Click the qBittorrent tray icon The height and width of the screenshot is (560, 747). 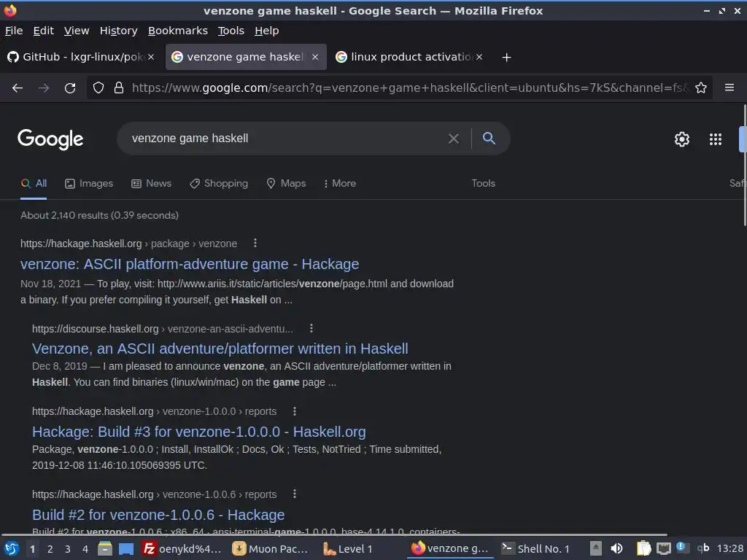coord(703,548)
